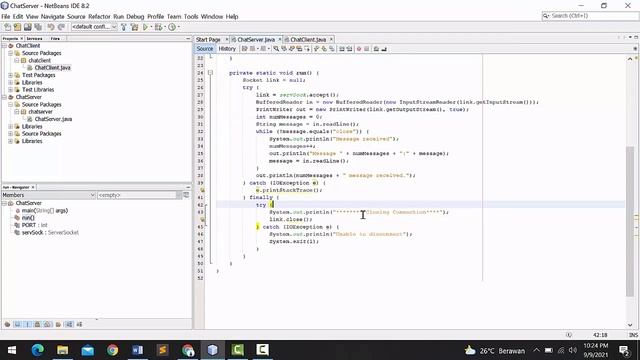Click the Redo toolbar icon
640x360 pixels.
tap(61, 27)
